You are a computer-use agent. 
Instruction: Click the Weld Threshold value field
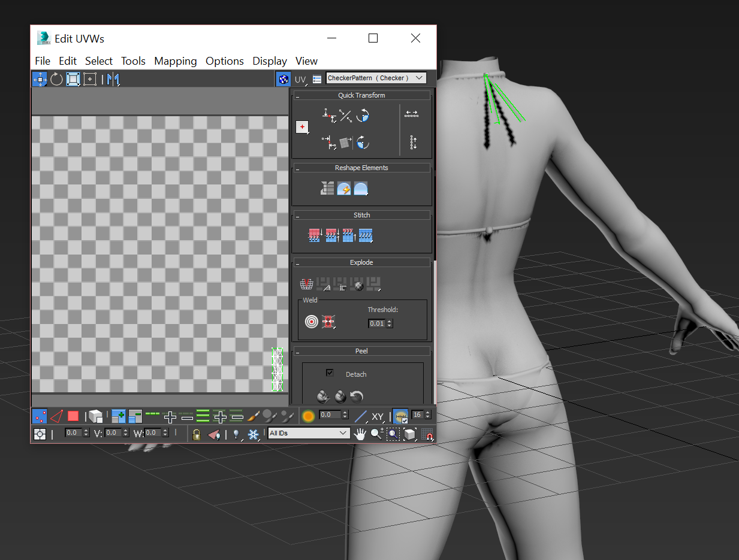tap(376, 323)
